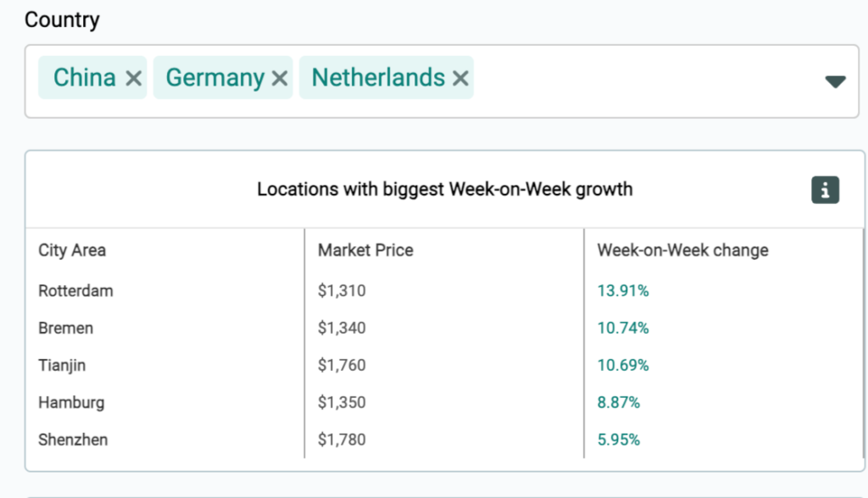This screenshot has width=868, height=498.
Task: Expand the Country dropdown arrow
Action: [x=835, y=81]
